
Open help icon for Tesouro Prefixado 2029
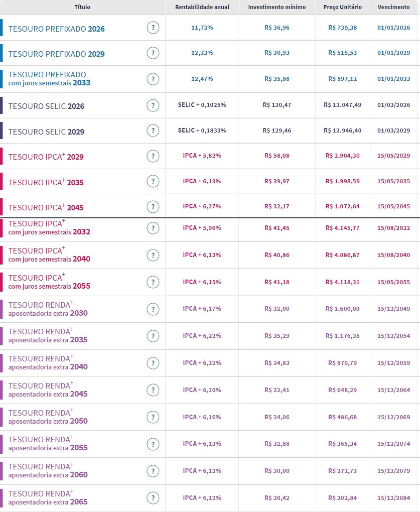[153, 53]
